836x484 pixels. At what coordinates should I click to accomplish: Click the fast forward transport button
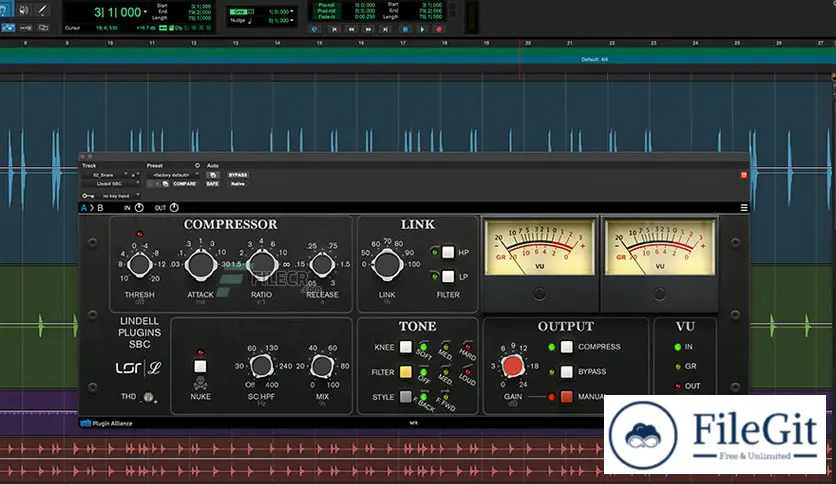point(368,29)
